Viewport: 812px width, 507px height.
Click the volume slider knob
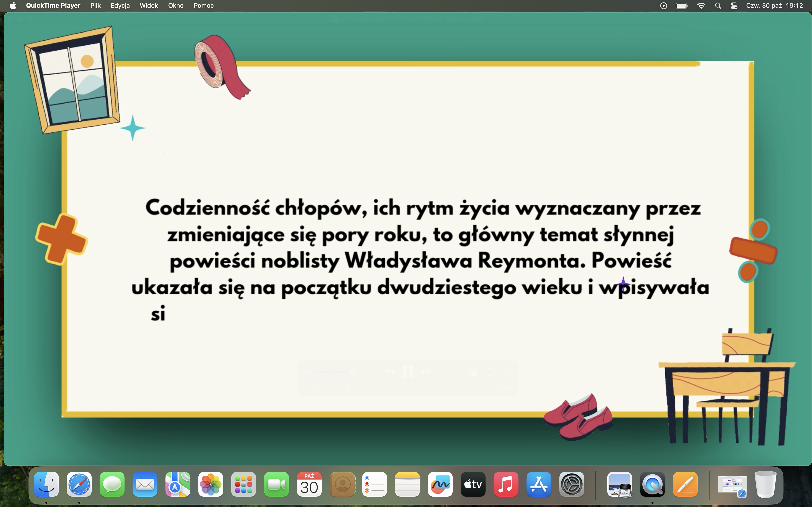tap(352, 372)
